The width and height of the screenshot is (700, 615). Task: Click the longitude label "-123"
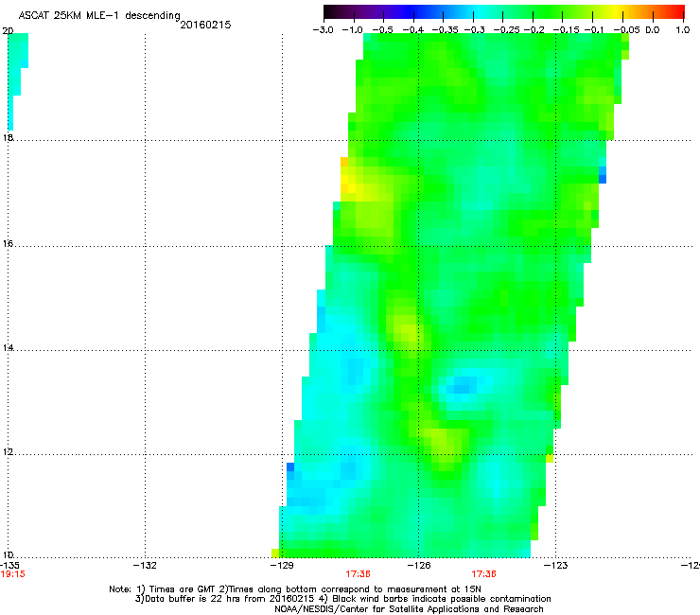click(x=556, y=566)
